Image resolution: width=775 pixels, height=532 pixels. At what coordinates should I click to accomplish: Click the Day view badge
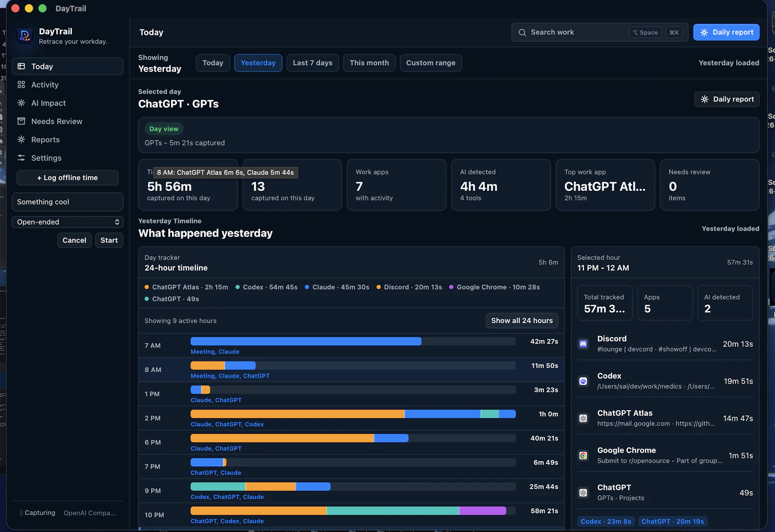164,129
